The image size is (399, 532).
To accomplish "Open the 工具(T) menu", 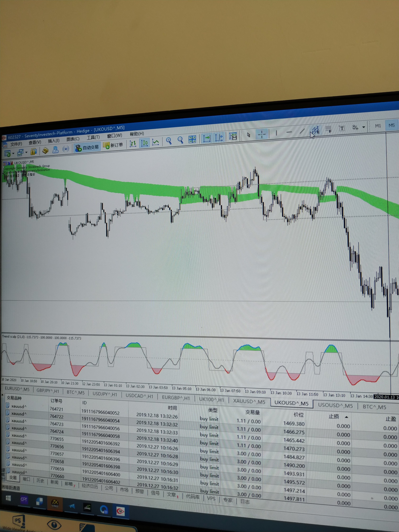I will tap(93, 137).
